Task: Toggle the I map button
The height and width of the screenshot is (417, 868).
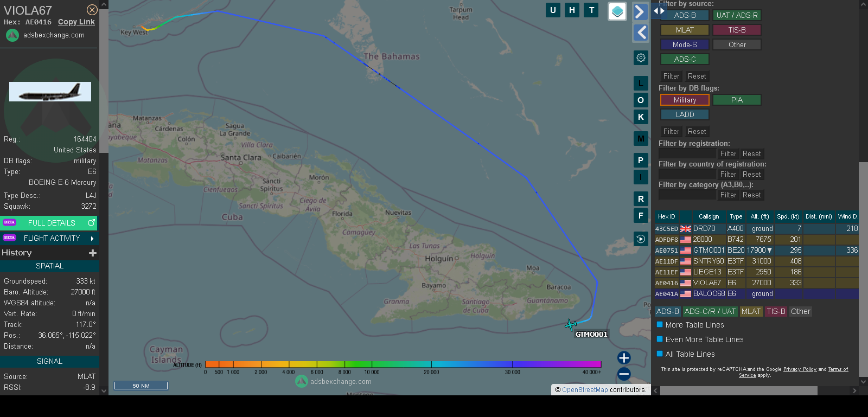Action: pyautogui.click(x=641, y=177)
